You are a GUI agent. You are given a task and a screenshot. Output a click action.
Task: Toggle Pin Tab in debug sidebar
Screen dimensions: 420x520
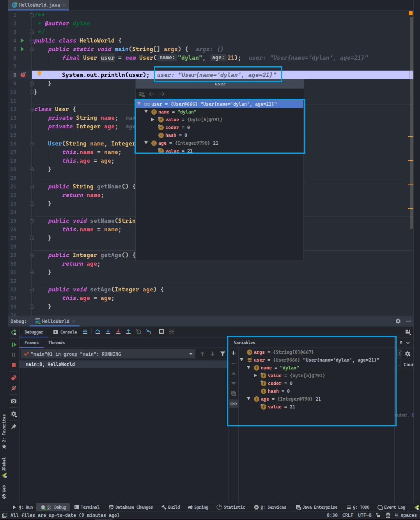click(x=14, y=427)
